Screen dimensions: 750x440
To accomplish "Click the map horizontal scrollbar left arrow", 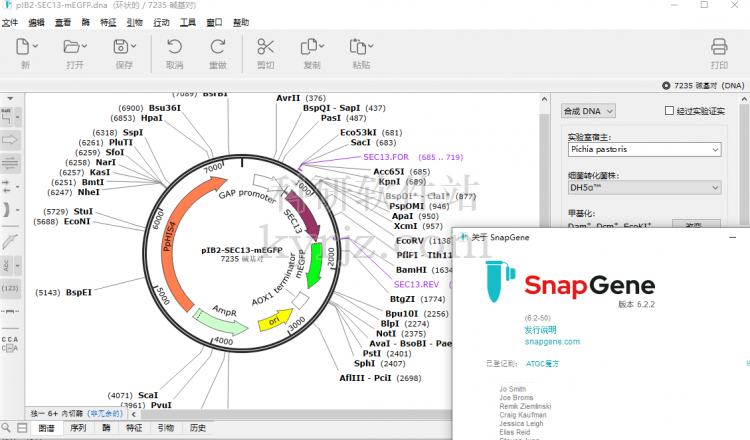I will click(133, 414).
